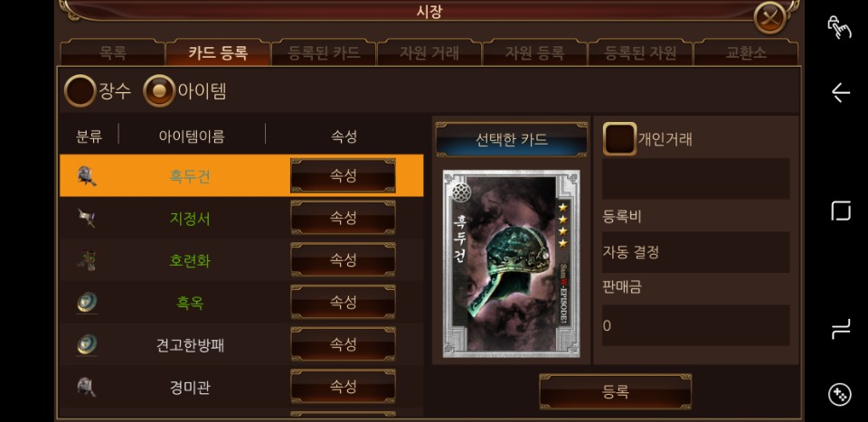The width and height of the screenshot is (868, 422).
Task: Tap the game controller icon in side bar
Action: pos(840,394)
